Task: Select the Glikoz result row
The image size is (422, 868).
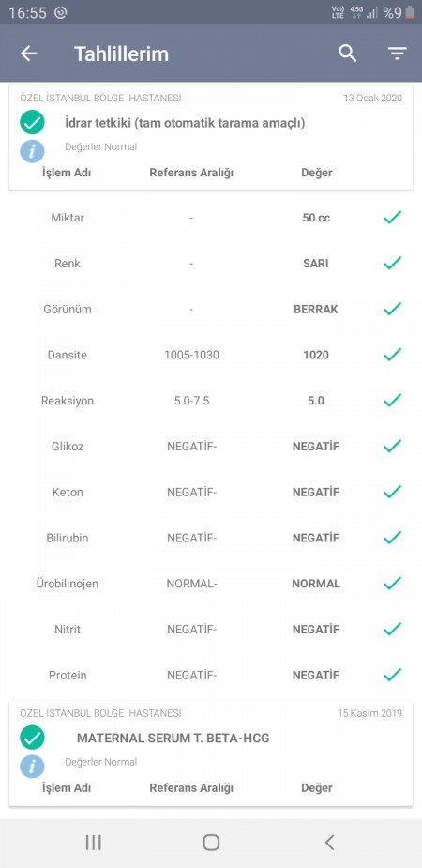Action: click(x=211, y=446)
